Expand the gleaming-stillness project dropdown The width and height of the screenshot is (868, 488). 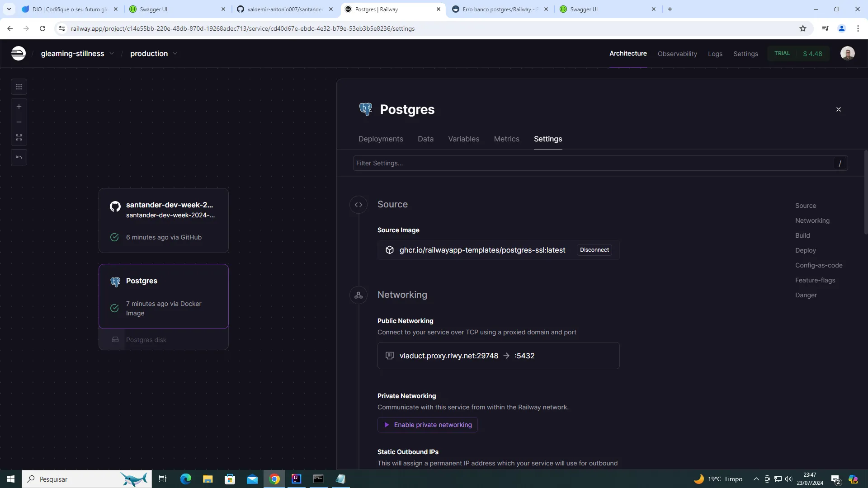point(112,53)
